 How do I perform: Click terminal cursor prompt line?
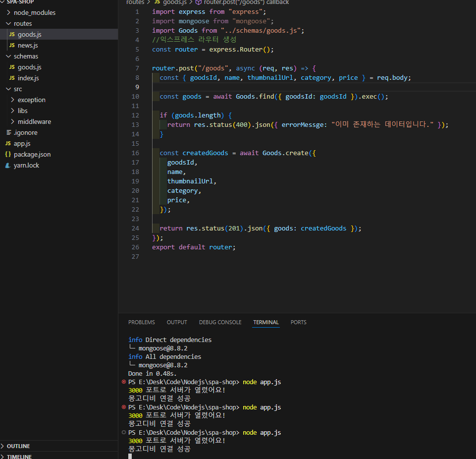(130, 456)
